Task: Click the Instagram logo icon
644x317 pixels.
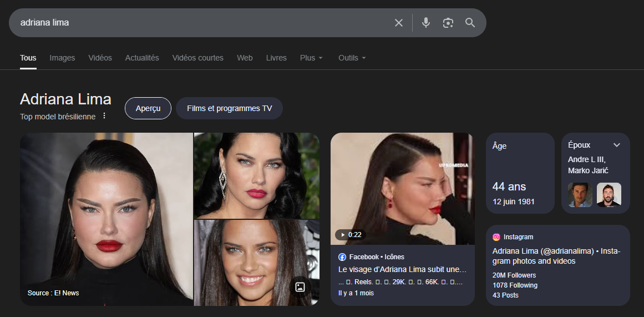Action: coord(496,237)
